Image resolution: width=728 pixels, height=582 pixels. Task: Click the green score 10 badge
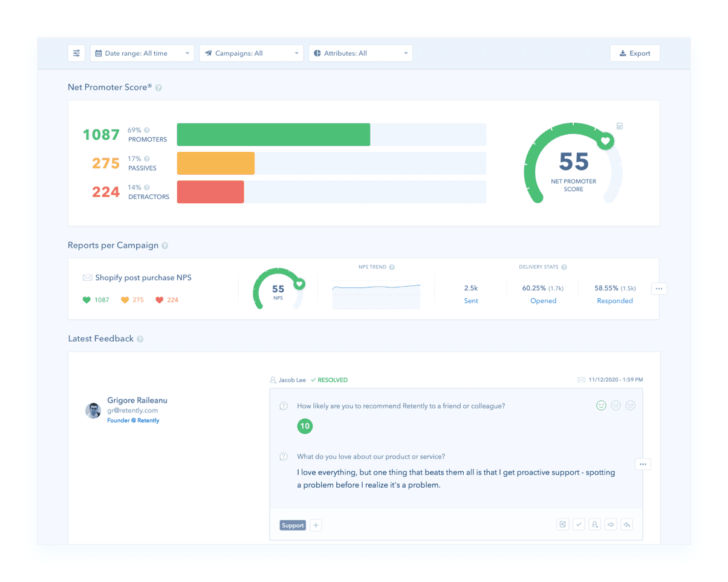[x=305, y=426]
